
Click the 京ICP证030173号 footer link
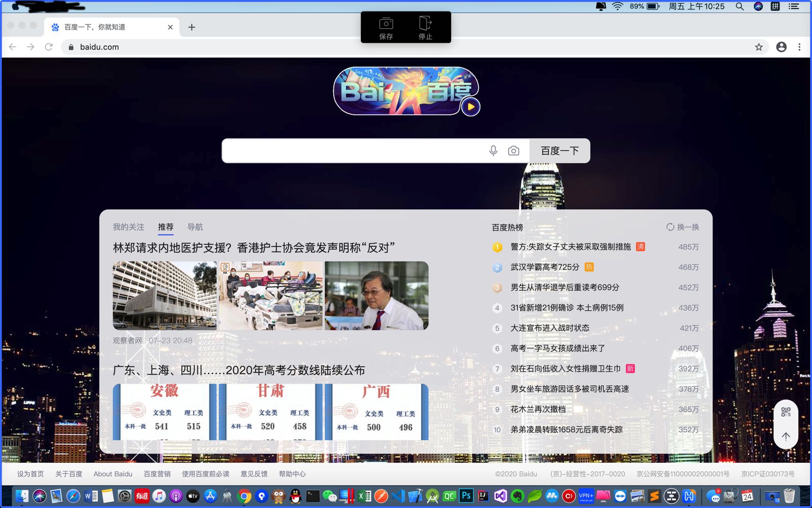coord(768,474)
